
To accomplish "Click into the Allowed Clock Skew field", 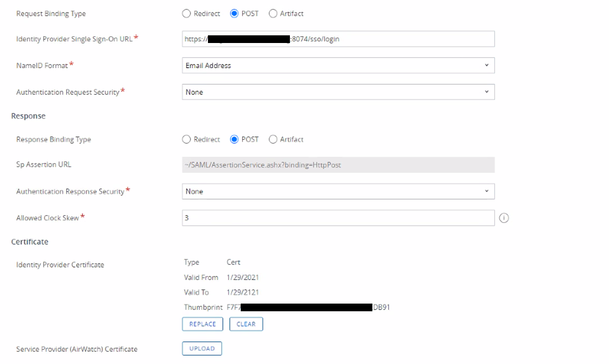I will click(338, 218).
